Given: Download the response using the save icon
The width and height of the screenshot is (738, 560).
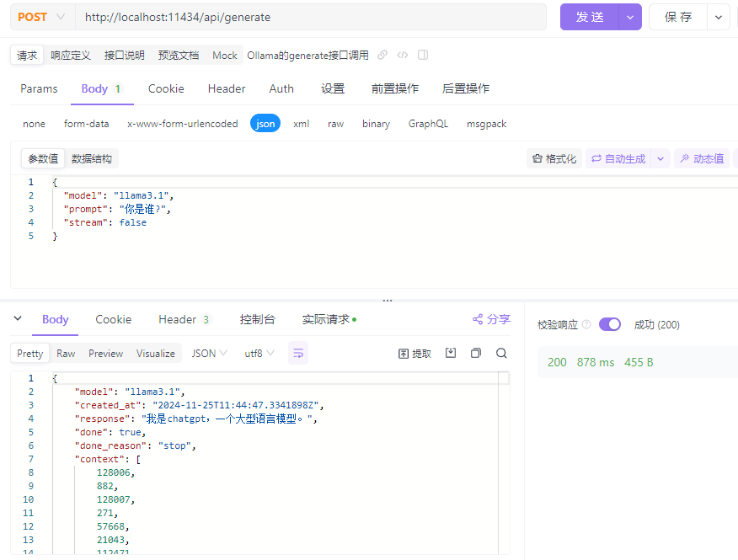Looking at the screenshot, I should click(x=451, y=354).
